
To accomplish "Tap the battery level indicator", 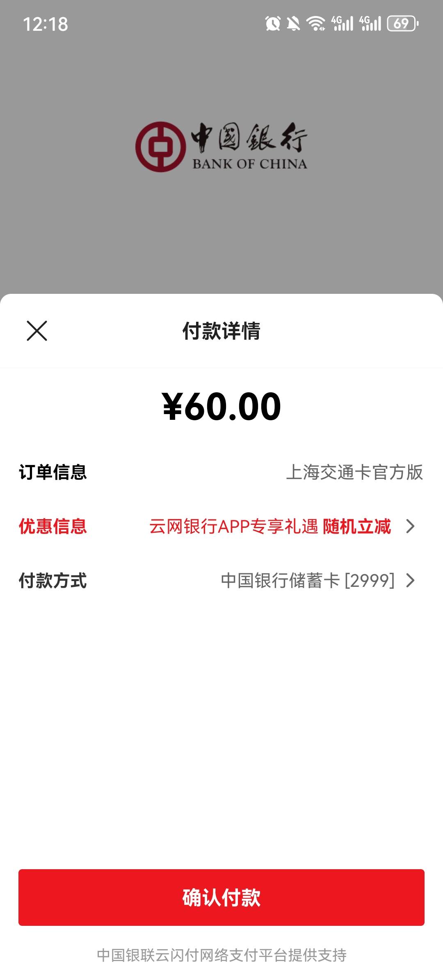I will [402, 23].
